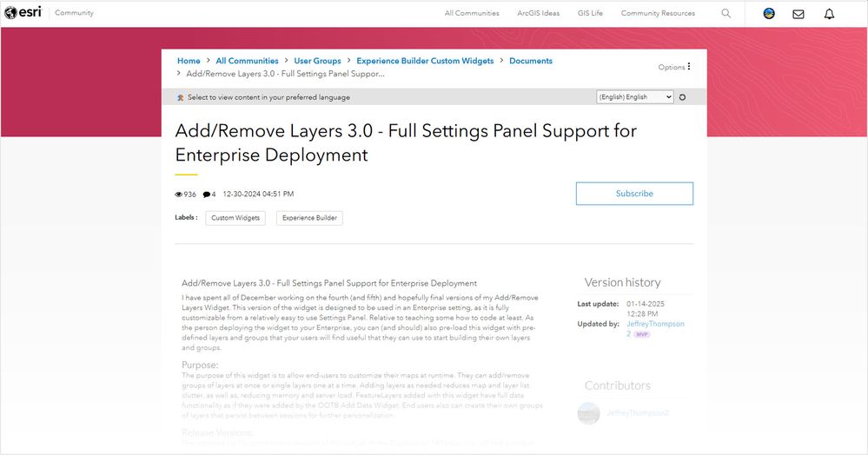Image resolution: width=868 pixels, height=455 pixels.
Task: Go to User Groups breadcrumb
Action: coord(317,61)
